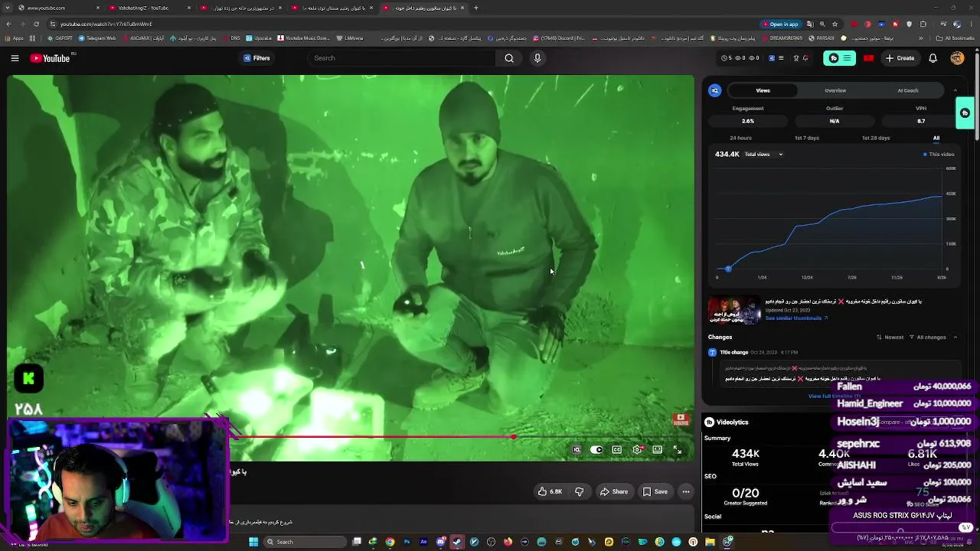The image size is (980, 551).
Task: Toggle closed captions on the player
Action: click(x=616, y=450)
